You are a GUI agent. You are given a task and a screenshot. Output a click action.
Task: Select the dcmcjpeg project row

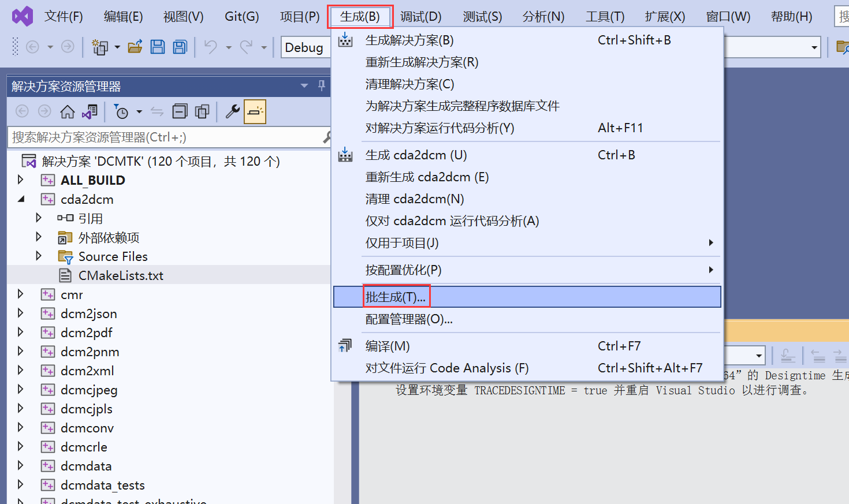click(x=89, y=390)
